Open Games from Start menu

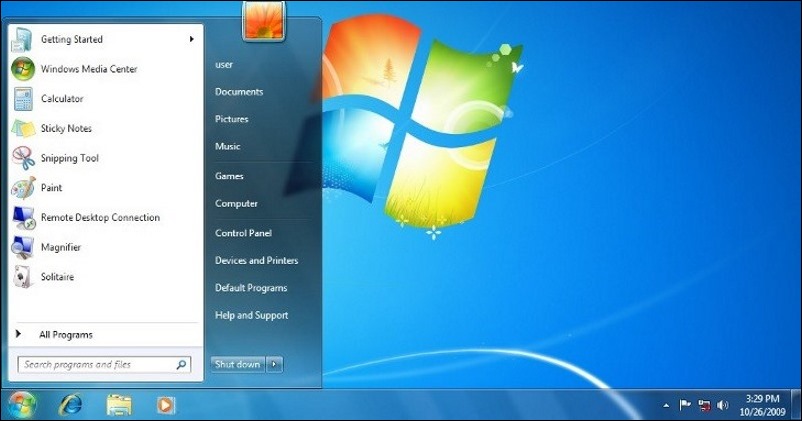tap(229, 176)
